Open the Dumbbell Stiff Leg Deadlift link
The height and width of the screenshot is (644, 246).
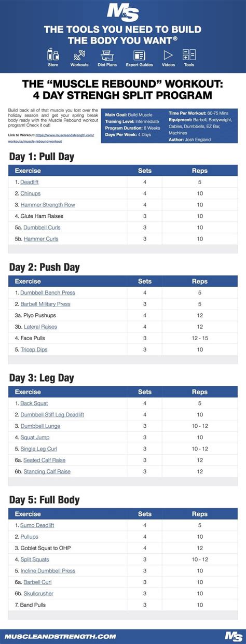[52, 414]
